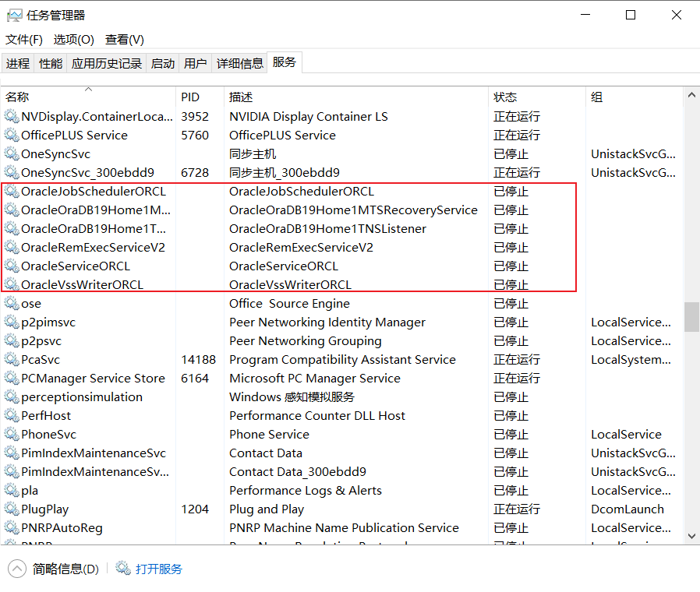The image size is (700, 592).
Task: Click gear icon beside p2pimsvc
Action: click(12, 322)
